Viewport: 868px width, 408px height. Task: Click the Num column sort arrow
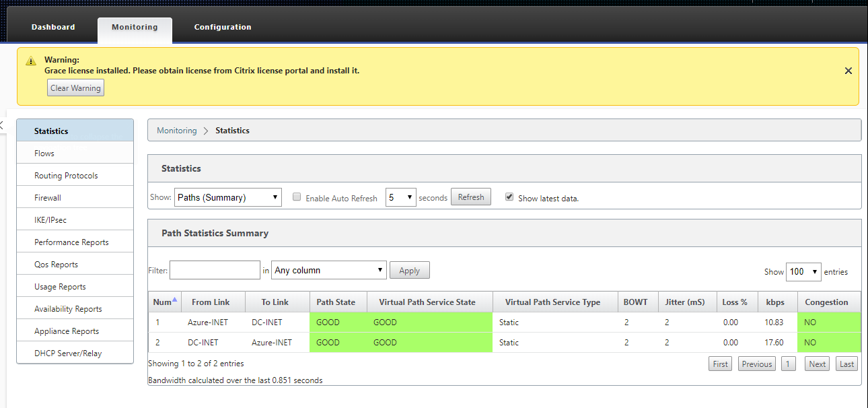[x=176, y=300]
